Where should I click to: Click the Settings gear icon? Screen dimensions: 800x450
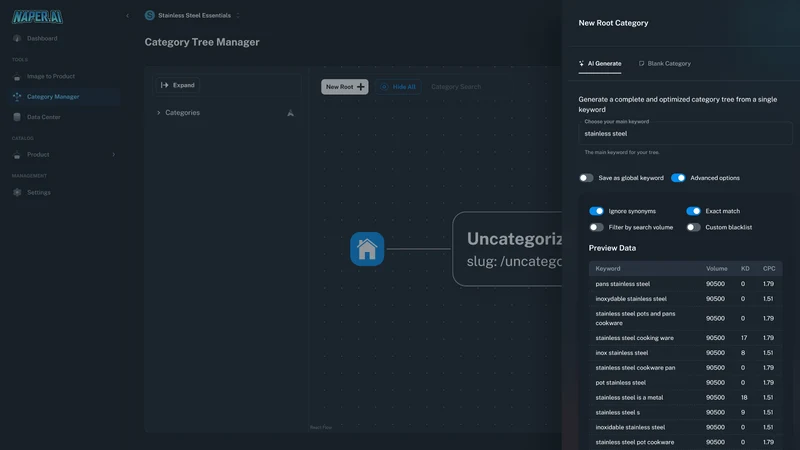click(17, 192)
